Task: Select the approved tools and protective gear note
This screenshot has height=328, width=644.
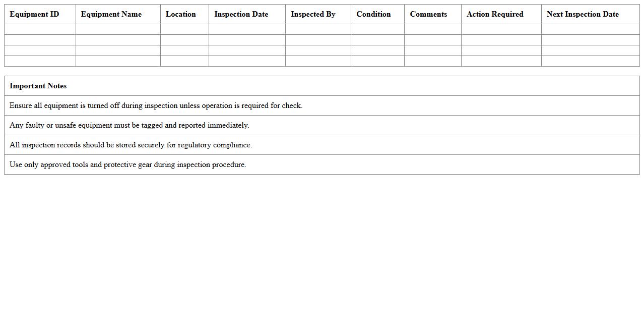Action: (127, 165)
